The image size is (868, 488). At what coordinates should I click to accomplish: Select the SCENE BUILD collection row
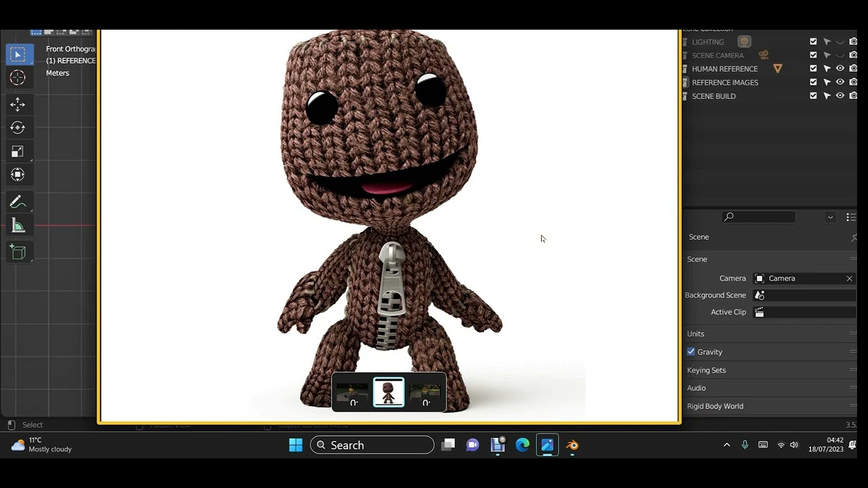pyautogui.click(x=713, y=96)
